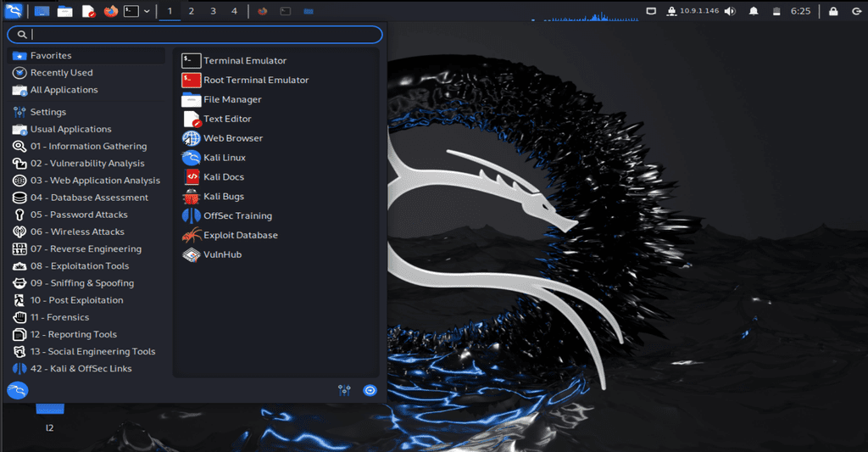Open Kali Docs entry

pos(277,177)
